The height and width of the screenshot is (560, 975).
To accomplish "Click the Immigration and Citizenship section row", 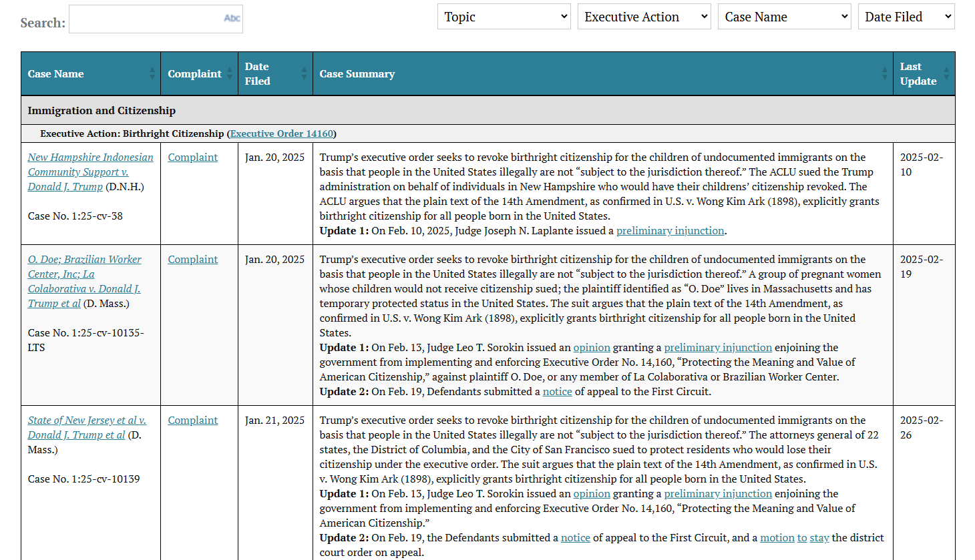I will [x=488, y=111].
